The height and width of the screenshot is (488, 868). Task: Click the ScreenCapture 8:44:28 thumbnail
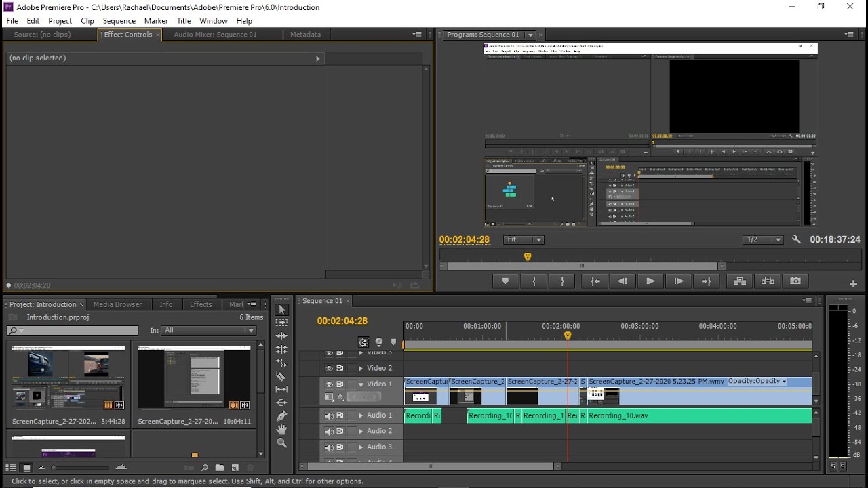click(x=68, y=378)
